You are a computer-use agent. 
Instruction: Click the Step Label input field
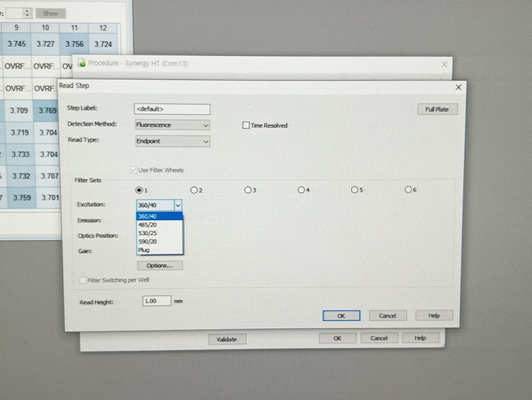(172, 109)
